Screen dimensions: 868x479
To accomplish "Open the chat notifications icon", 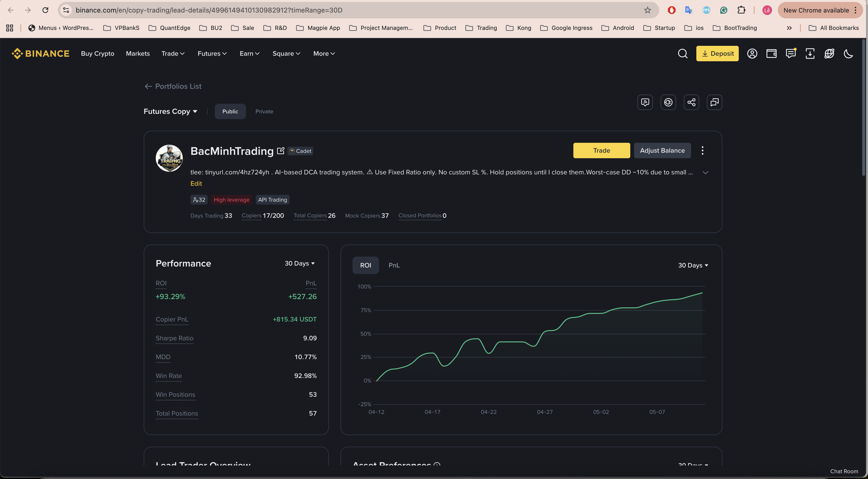I will point(791,54).
